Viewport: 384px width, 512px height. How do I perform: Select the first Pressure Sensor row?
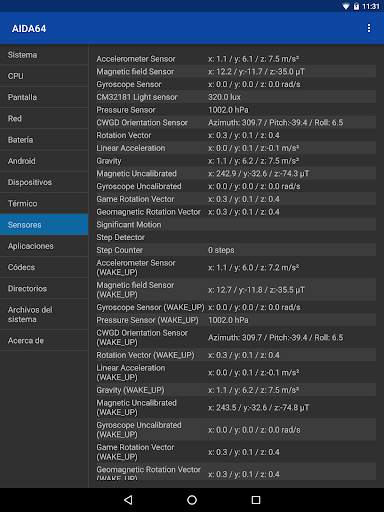236,110
